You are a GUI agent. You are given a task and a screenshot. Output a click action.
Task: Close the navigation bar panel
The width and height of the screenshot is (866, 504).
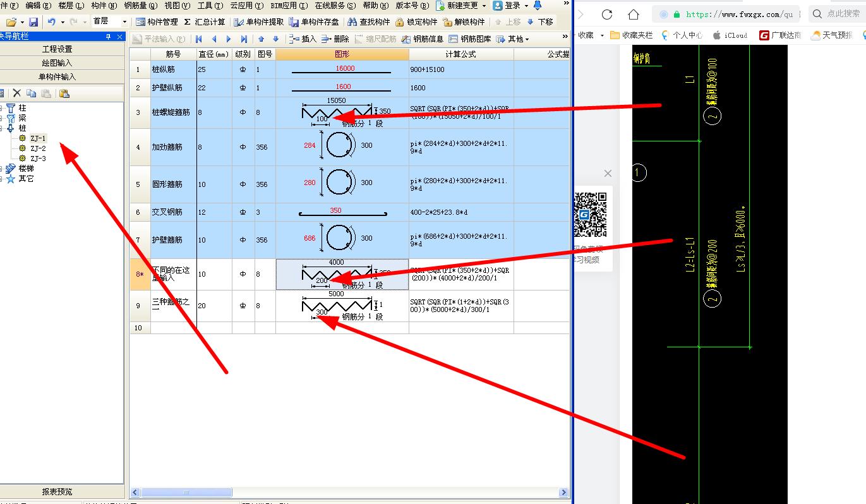click(x=120, y=37)
